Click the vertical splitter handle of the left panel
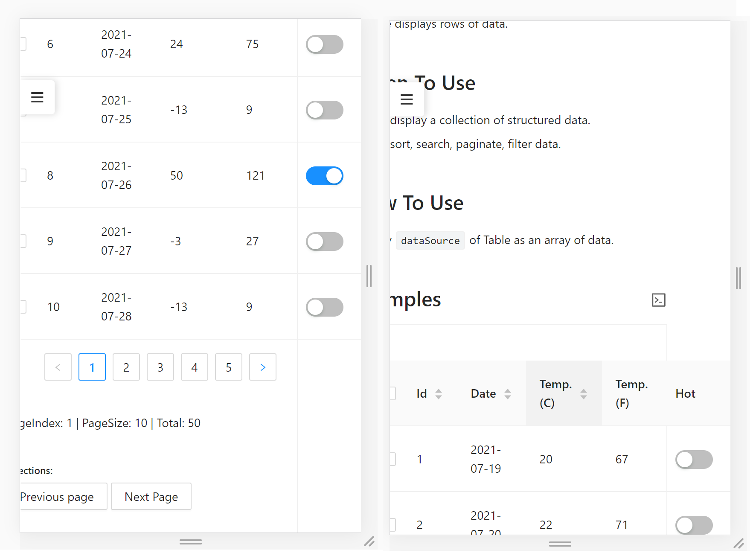756x553 pixels. pyautogui.click(x=369, y=276)
